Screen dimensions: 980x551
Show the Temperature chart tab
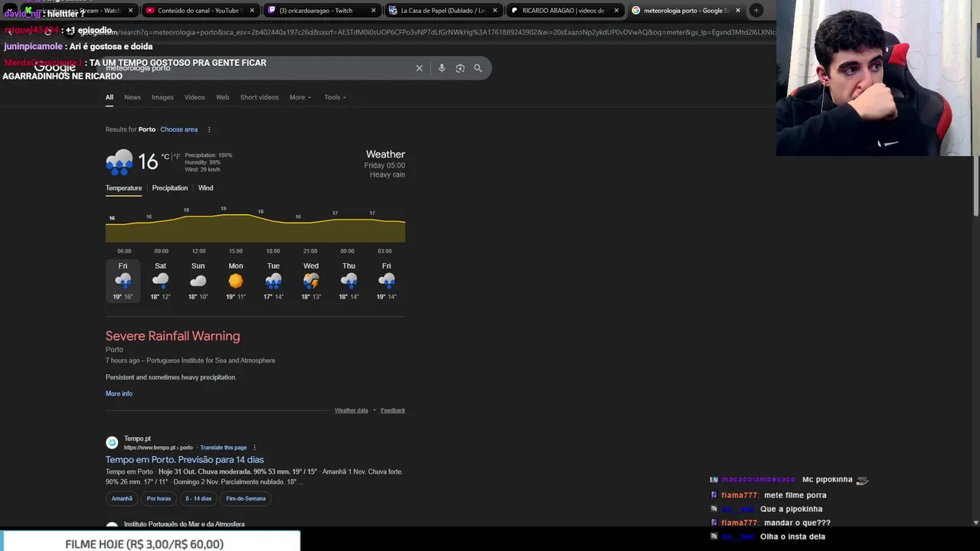coord(123,188)
